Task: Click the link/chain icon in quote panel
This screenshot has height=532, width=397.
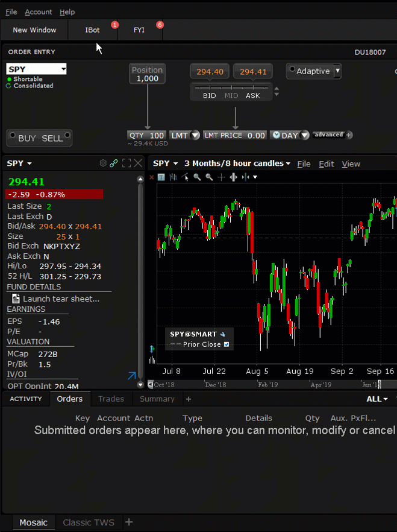Action: point(113,163)
